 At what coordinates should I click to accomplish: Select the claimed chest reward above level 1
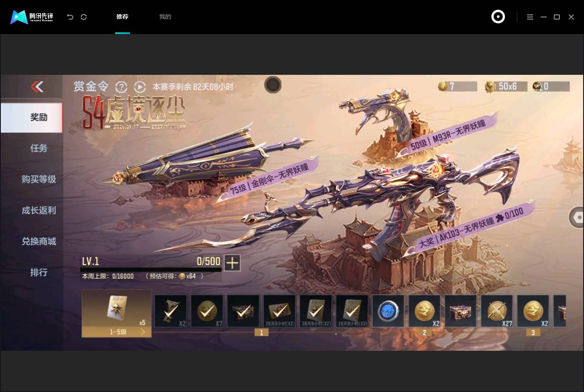point(243,311)
